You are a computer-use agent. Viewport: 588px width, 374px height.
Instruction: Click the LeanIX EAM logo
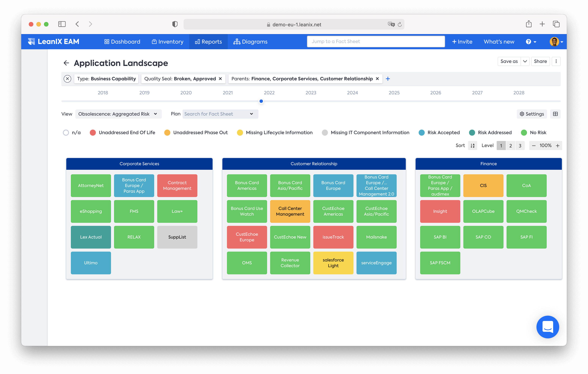[53, 41]
